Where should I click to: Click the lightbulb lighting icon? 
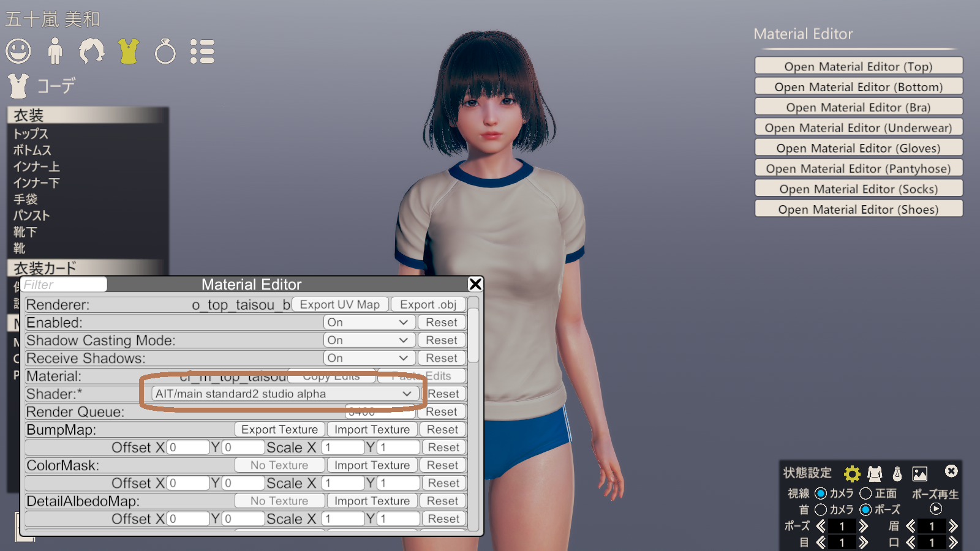coord(897,473)
